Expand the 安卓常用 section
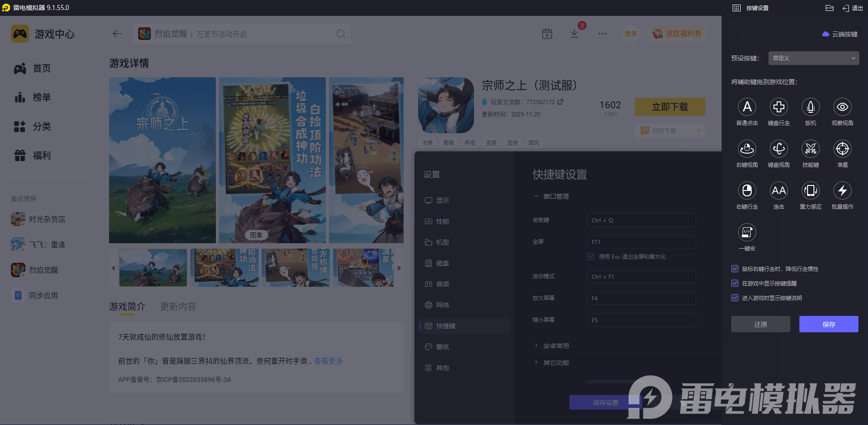 point(555,345)
